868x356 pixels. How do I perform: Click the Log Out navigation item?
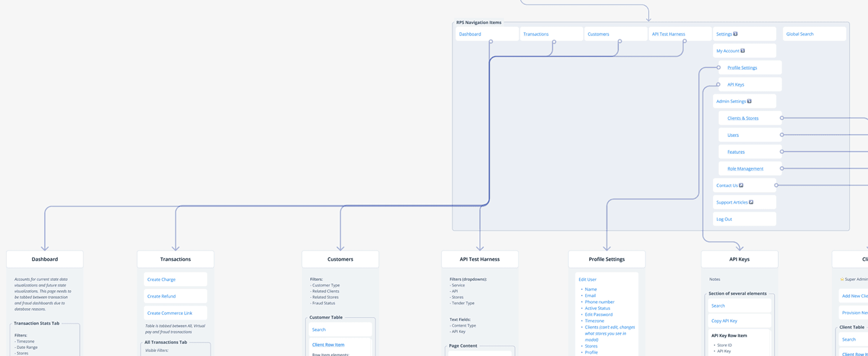pyautogui.click(x=744, y=219)
